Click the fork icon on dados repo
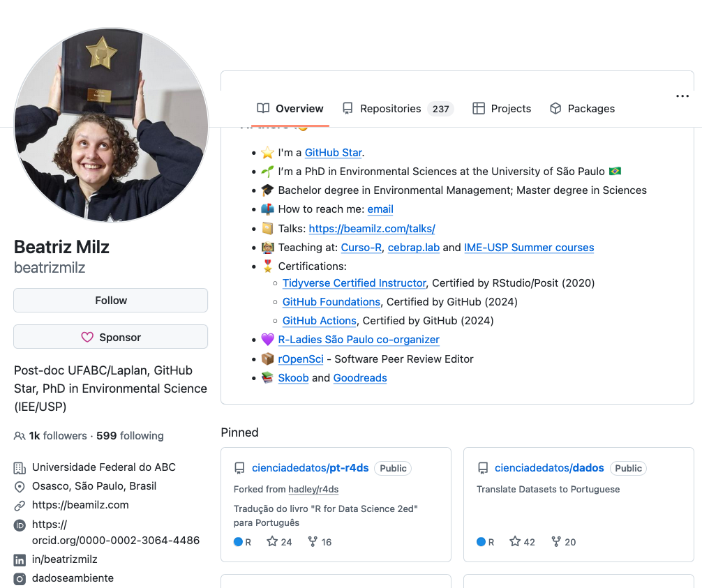 [556, 541]
